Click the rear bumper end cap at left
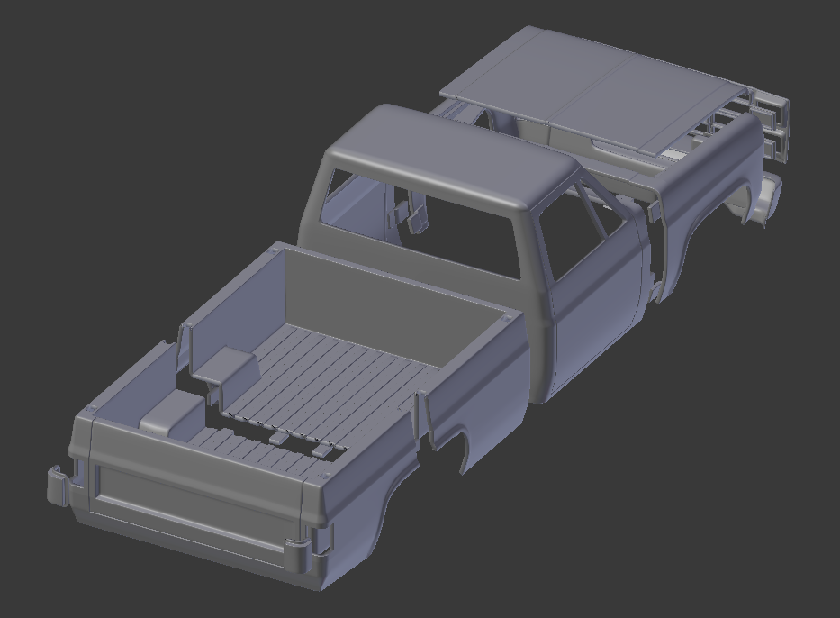Image resolution: width=840 pixels, height=618 pixels. tap(58, 485)
